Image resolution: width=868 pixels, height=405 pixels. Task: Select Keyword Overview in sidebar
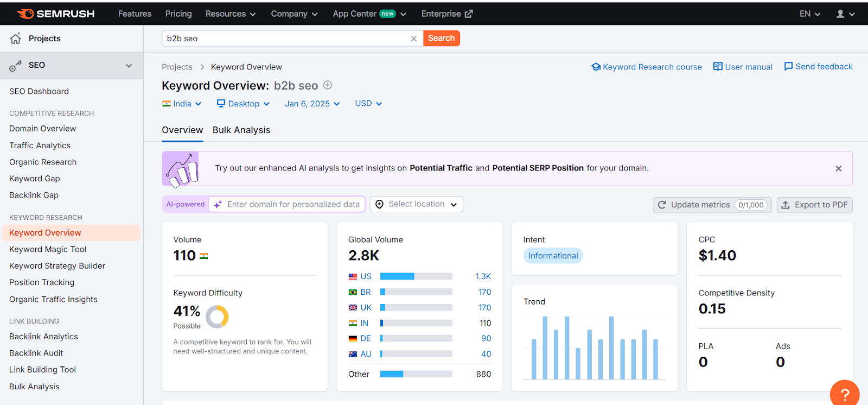71,233
